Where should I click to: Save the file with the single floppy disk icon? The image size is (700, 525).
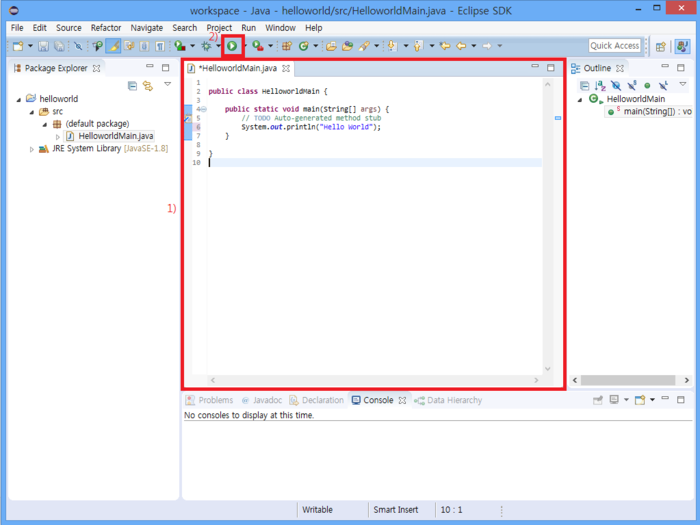click(43, 46)
